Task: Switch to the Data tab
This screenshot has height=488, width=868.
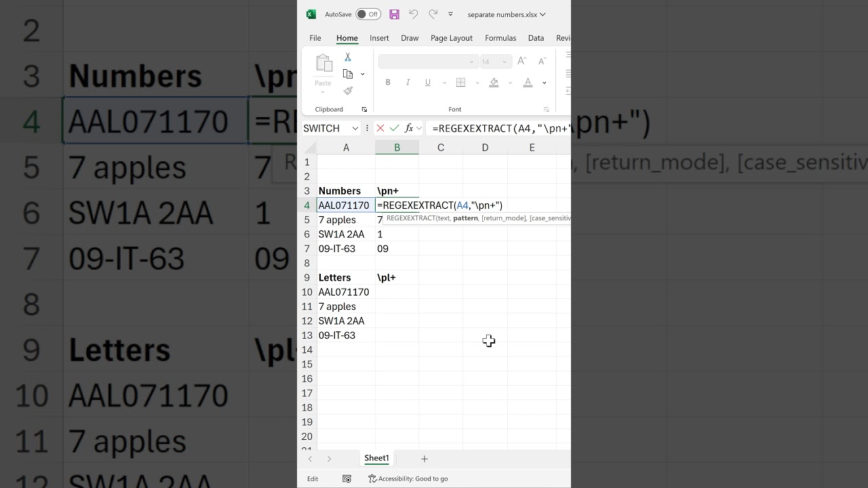Action: pyautogui.click(x=536, y=38)
